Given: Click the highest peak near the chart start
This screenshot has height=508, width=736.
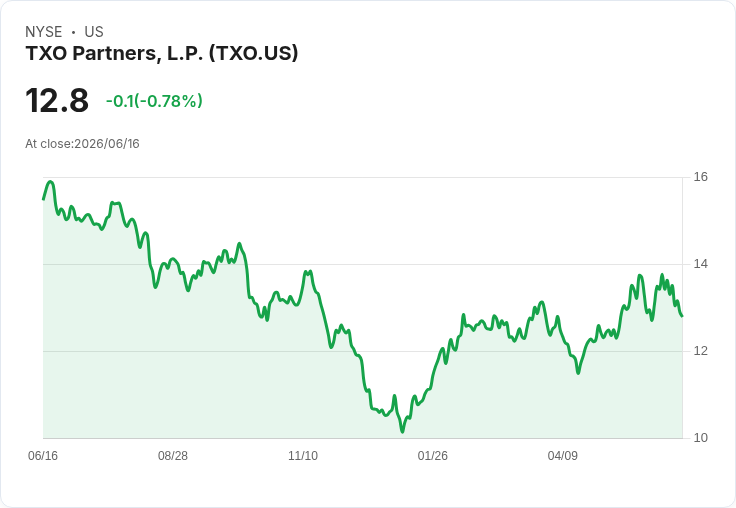Looking at the screenshot, I should pos(51,181).
